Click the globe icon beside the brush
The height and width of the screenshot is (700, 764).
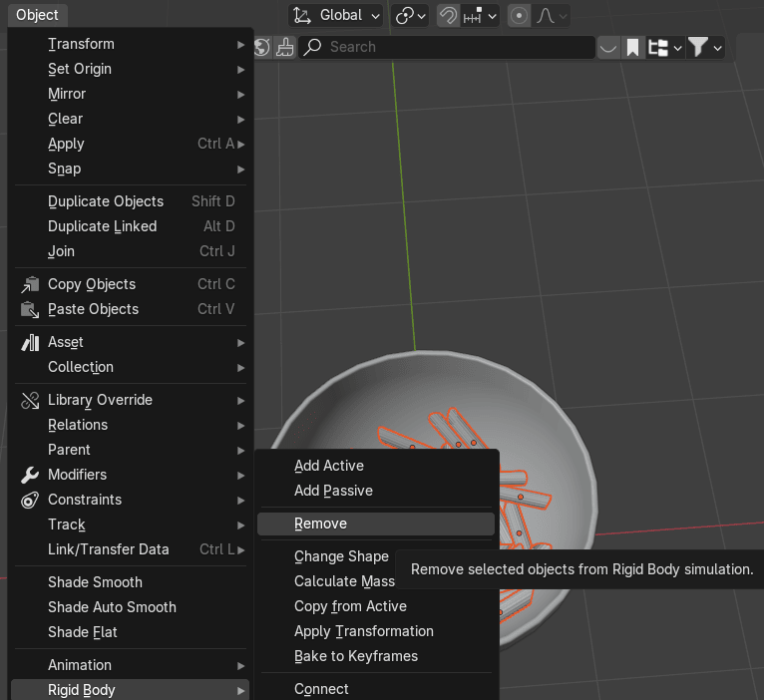[x=261, y=47]
